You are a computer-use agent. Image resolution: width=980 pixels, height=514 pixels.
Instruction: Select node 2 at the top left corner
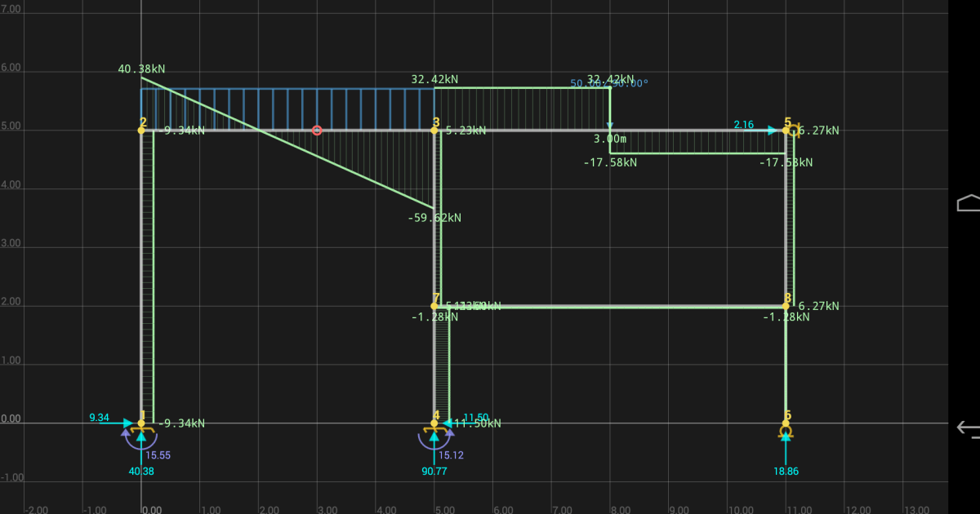(x=143, y=129)
